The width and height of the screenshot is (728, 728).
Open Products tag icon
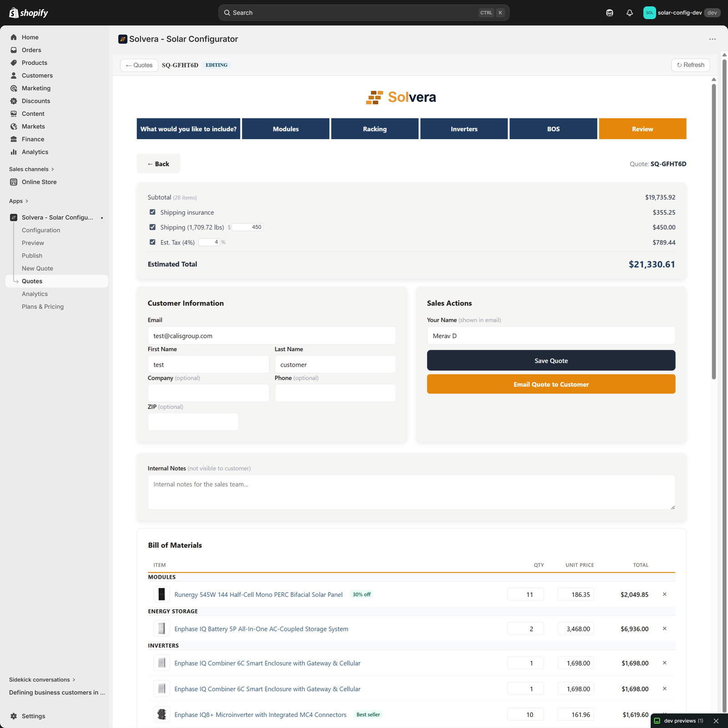pos(14,63)
